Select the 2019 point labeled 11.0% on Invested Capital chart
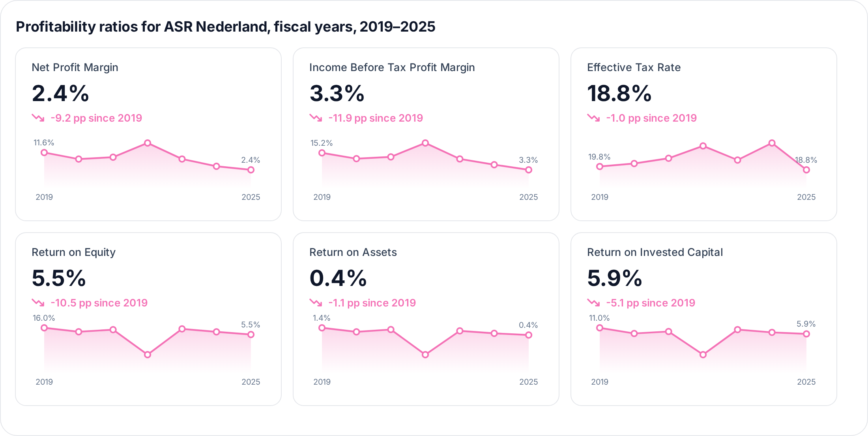The image size is (868, 436). click(x=600, y=328)
